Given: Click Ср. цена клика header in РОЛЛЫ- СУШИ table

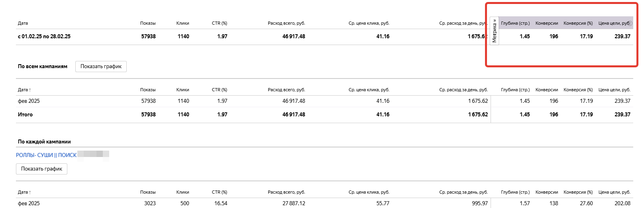Looking at the screenshot, I should pos(369,192).
